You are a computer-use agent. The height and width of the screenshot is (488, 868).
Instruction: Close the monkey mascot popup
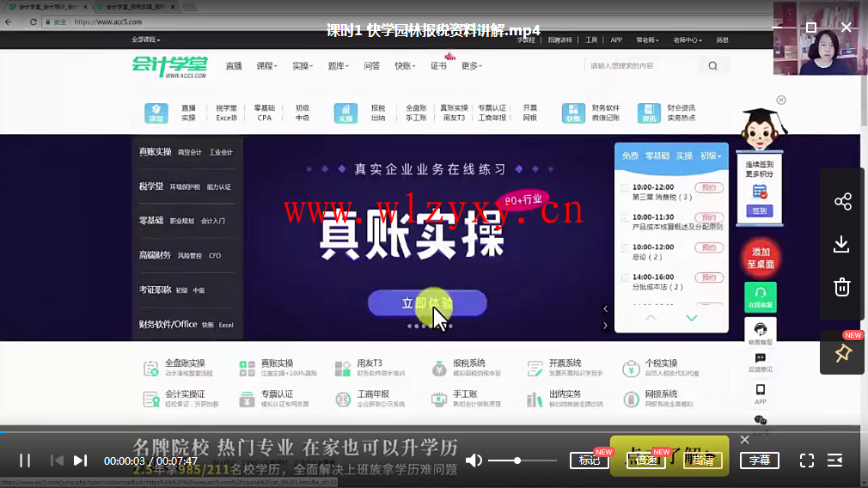(781, 101)
